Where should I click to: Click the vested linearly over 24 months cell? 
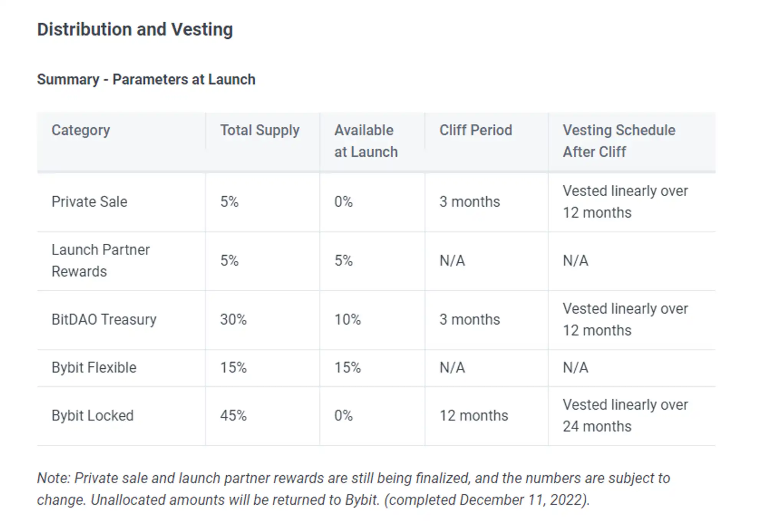click(625, 415)
